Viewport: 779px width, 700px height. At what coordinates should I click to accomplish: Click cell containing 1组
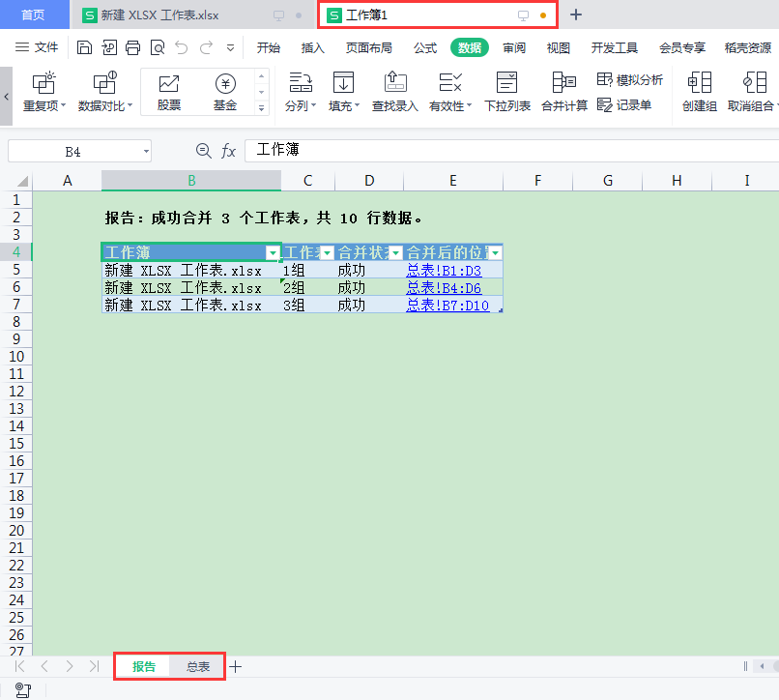click(x=308, y=271)
